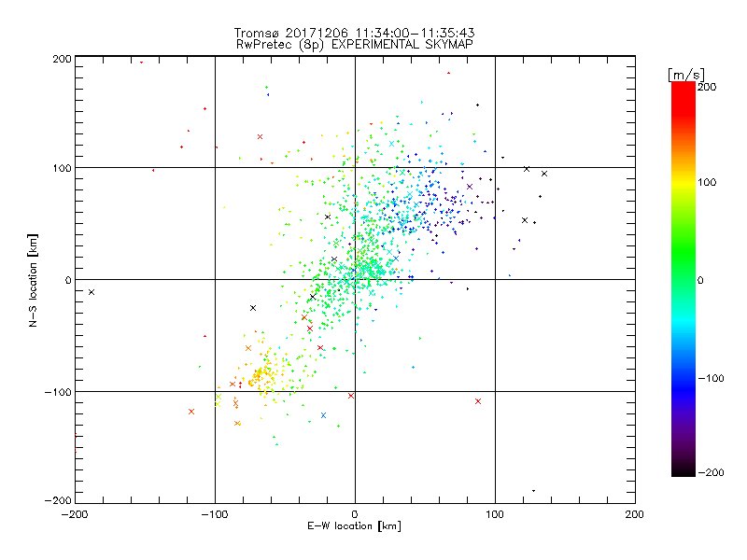Click the y-axis tick label "-200"
This screenshot has height=560, width=747.
coord(58,500)
